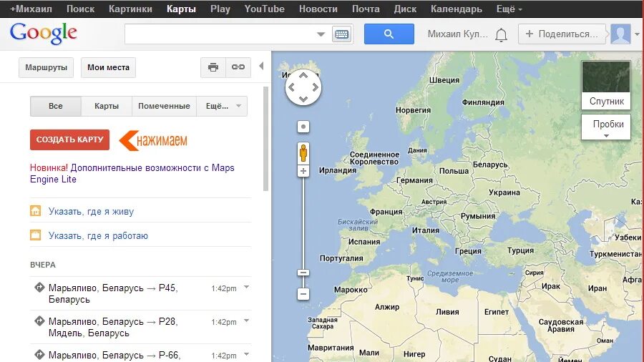
Task: Click the link/share chain icon
Action: pos(238,67)
